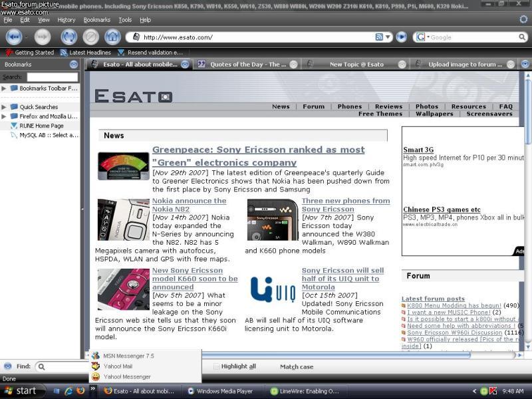The width and height of the screenshot is (532, 399).
Task: Expand hidden system tray icons arrow
Action: [x=474, y=391]
